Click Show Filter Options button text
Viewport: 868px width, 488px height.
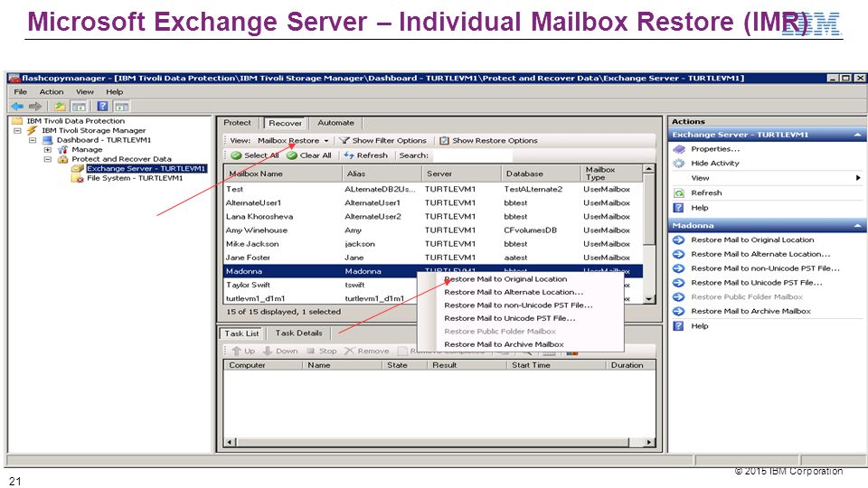(x=389, y=141)
